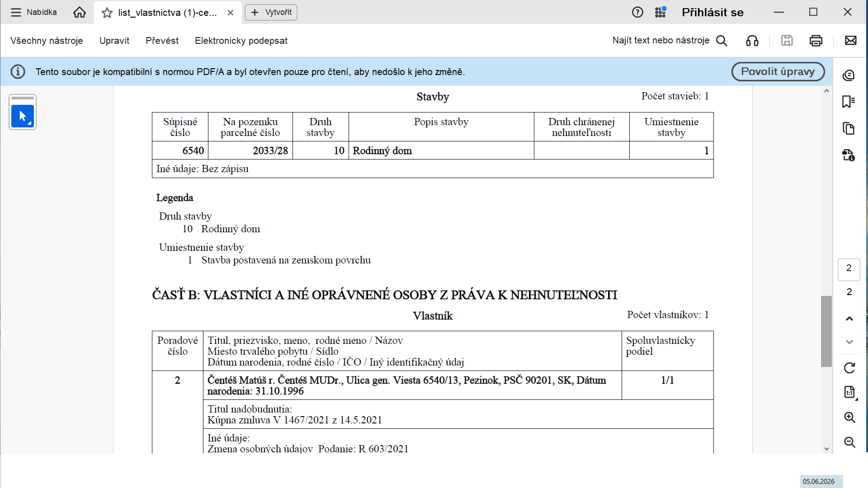Open the bookmarks panel icon
The image size is (868, 488).
coord(849,102)
